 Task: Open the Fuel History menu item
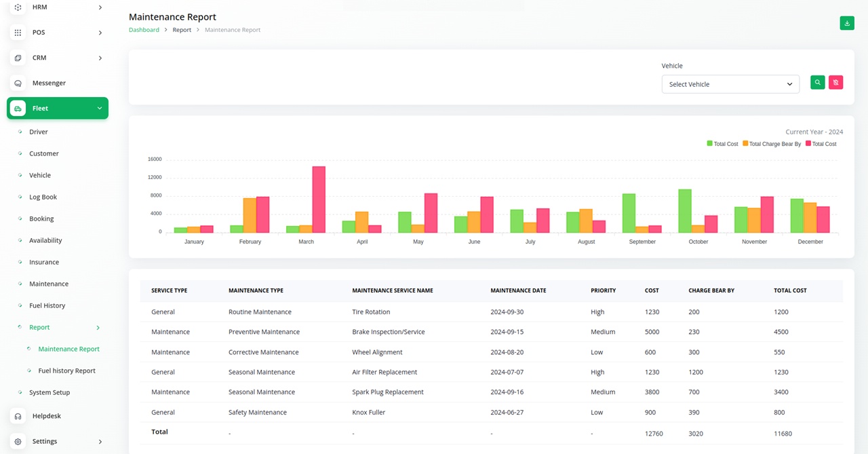coord(47,305)
